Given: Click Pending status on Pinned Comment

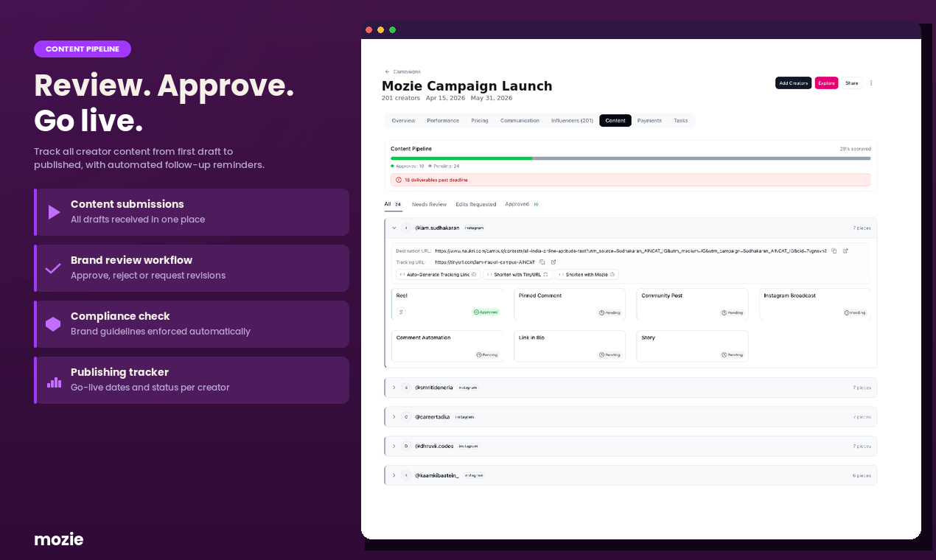Looking at the screenshot, I should [x=610, y=313].
